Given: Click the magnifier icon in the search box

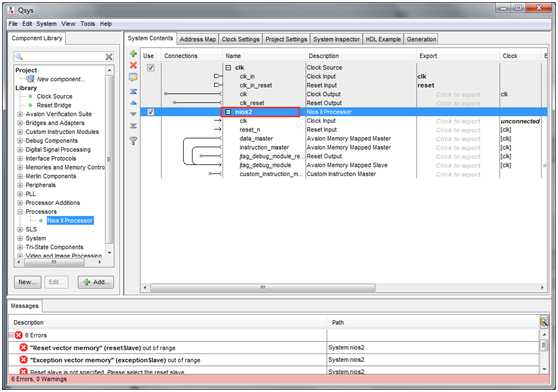Looking at the screenshot, I should 19,57.
